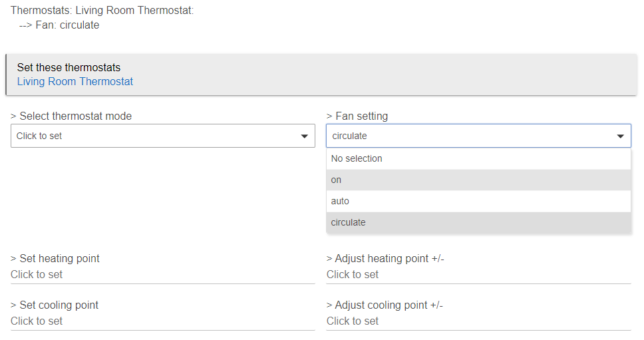
Task: Select the 'on' fan option
Action: pos(478,180)
